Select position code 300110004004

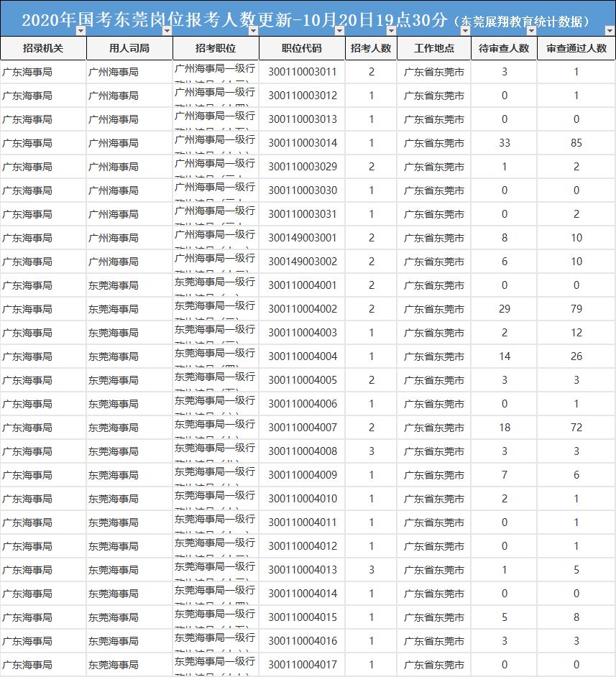pyautogui.click(x=302, y=356)
